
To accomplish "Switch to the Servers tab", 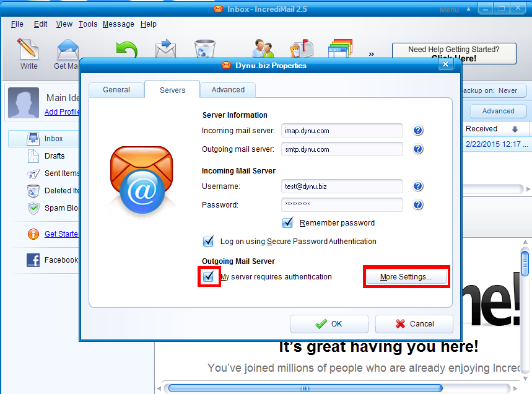I will pos(172,90).
